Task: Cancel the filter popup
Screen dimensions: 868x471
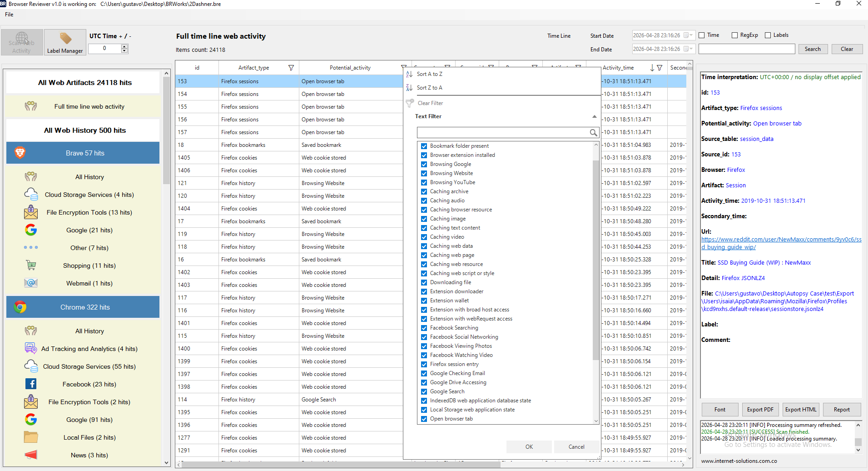Action: pyautogui.click(x=576, y=447)
